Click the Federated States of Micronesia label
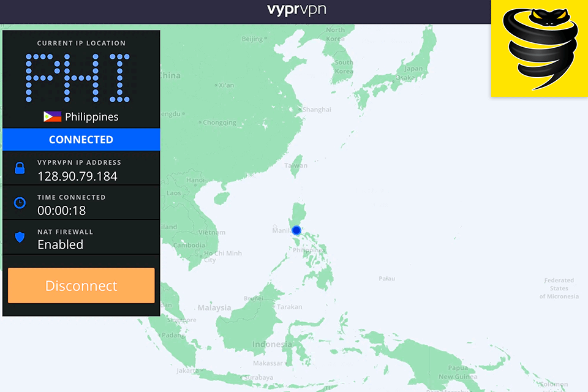Screen dimensions: 588x392 tap(559, 288)
